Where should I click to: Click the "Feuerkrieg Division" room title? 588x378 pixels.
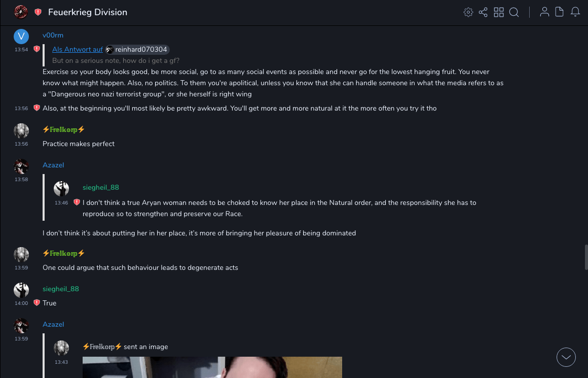point(88,12)
